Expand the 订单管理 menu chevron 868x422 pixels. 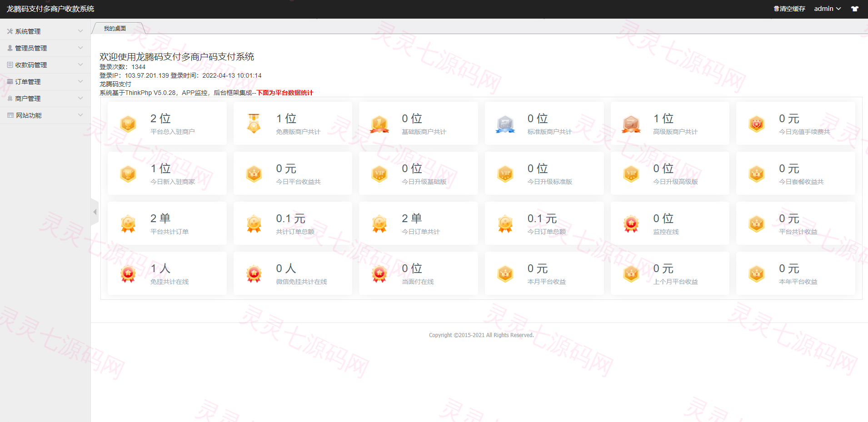click(x=80, y=82)
